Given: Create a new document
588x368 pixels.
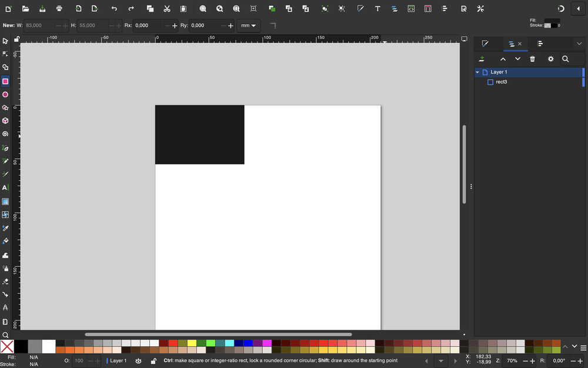Looking at the screenshot, I should click(x=8, y=9).
